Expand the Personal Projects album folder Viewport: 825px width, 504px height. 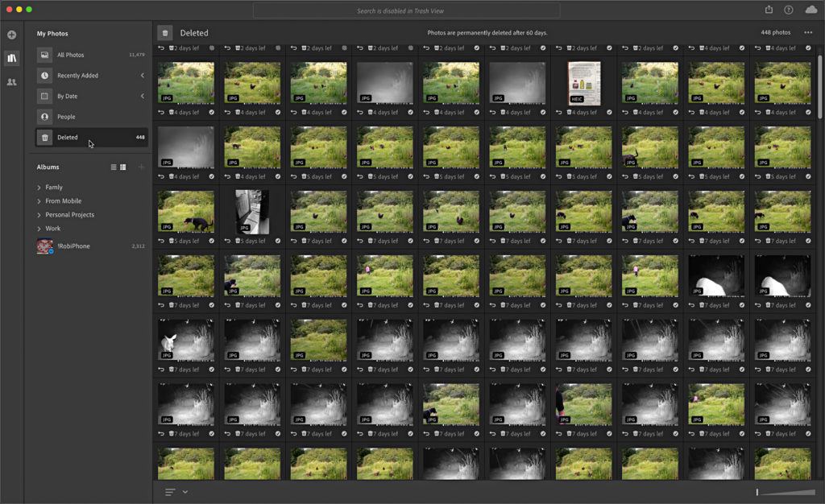(39, 215)
